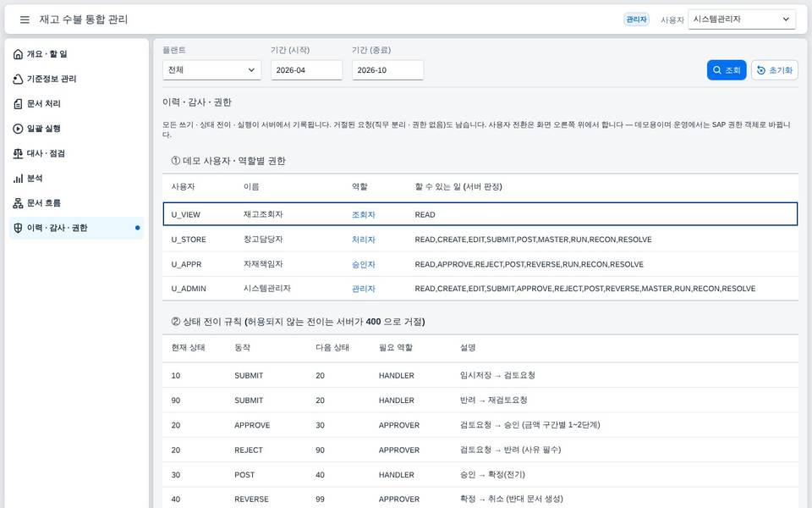Click the 관리자 role link in U_ADMIN row
Viewport: 812px width, 508px height.
click(x=363, y=289)
